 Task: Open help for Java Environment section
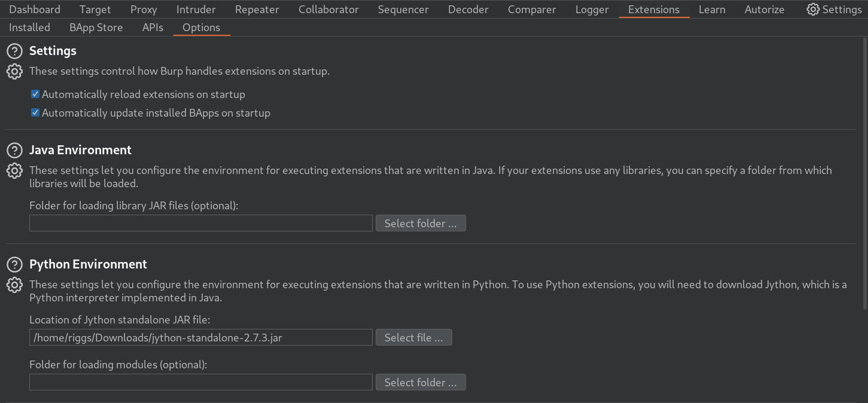(x=14, y=151)
